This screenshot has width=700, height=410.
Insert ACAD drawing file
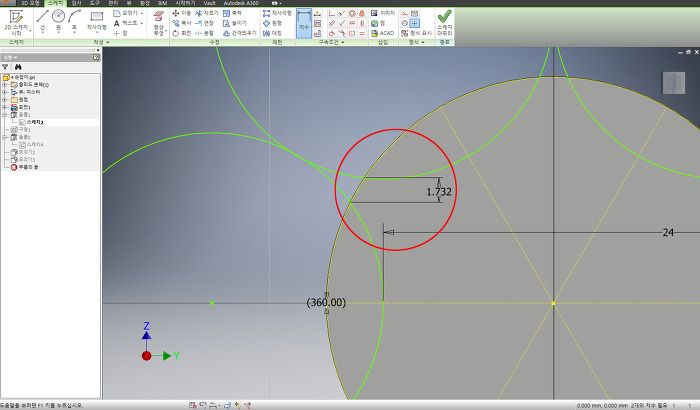383,33
